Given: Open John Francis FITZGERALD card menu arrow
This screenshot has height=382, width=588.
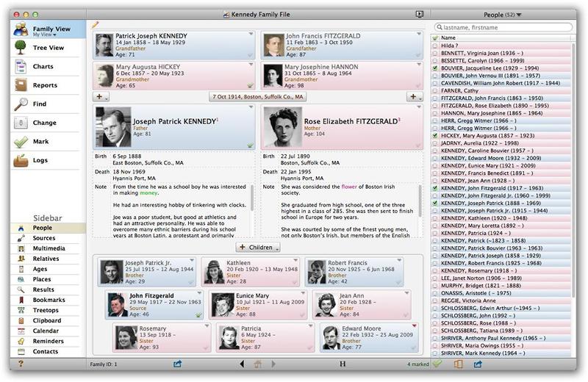Looking at the screenshot, I should pos(419,34).
